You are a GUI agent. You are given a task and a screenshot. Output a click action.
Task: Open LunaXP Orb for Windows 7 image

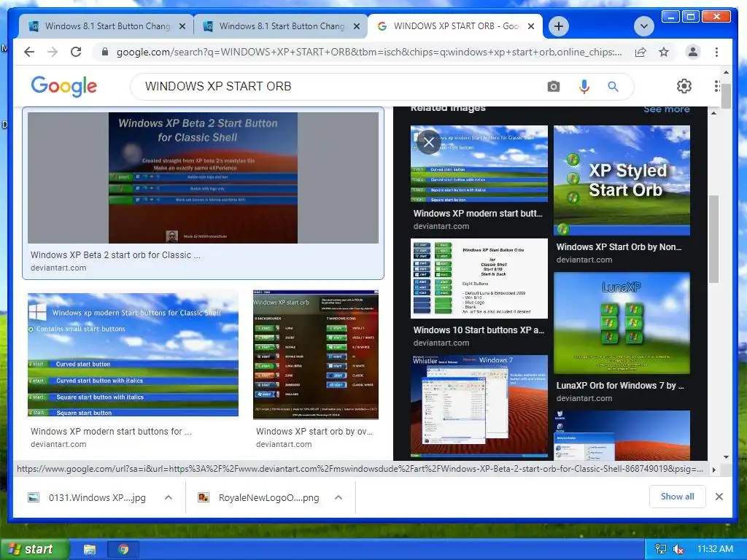[622, 323]
